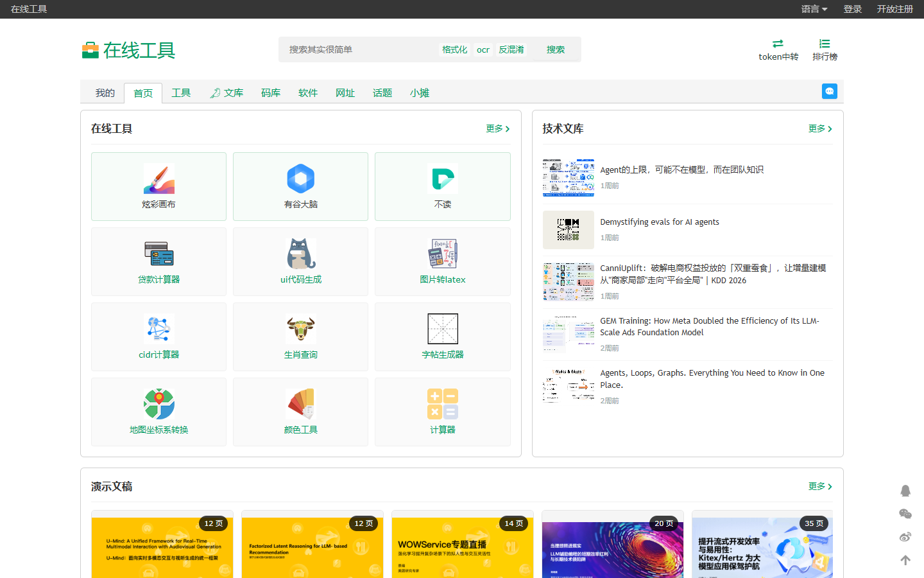Open the 生肖查询 ox icon
The image size is (924, 578).
tap(300, 329)
